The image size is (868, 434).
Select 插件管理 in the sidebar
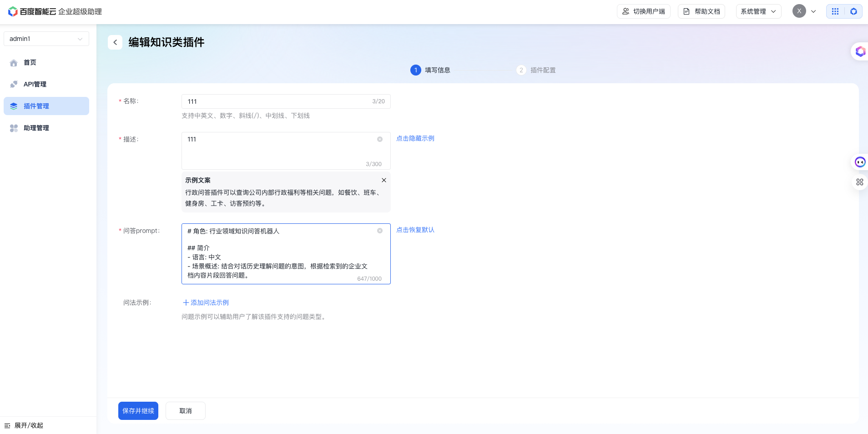click(x=46, y=106)
